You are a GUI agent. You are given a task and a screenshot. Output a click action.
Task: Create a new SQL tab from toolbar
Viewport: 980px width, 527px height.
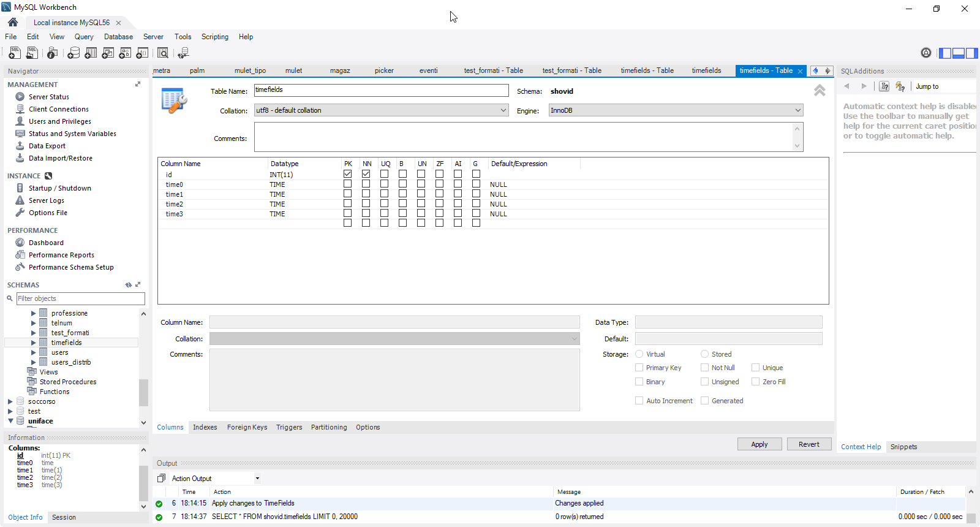(15, 53)
